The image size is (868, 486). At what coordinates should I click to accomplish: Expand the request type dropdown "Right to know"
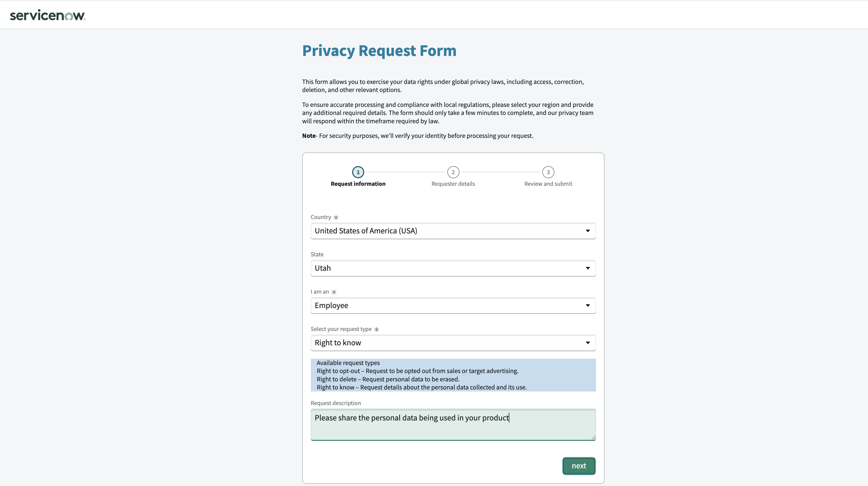453,343
